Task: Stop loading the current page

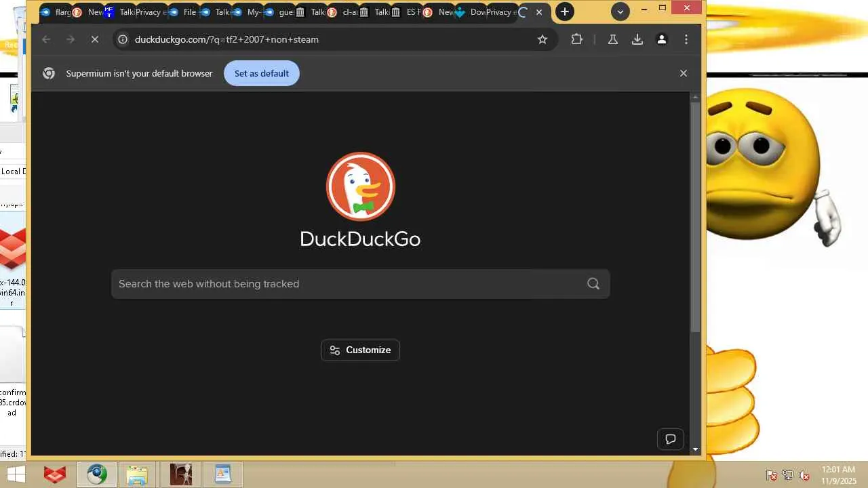Action: tap(95, 39)
